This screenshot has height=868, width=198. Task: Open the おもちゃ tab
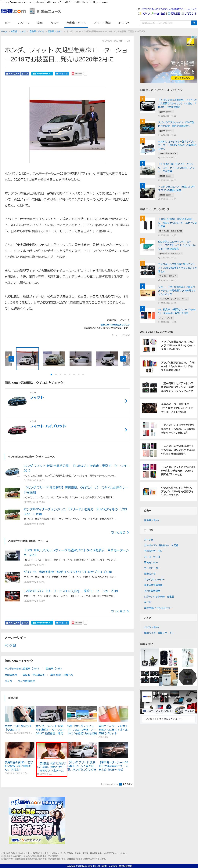tap(124, 23)
